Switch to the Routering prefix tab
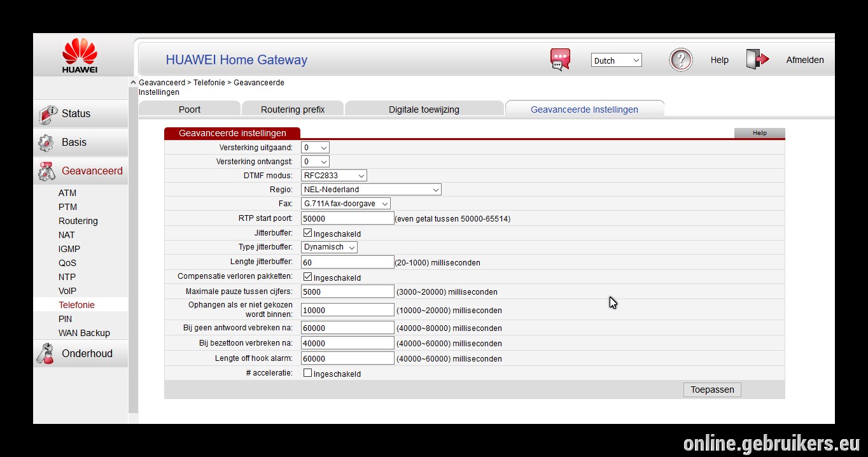 pos(293,109)
